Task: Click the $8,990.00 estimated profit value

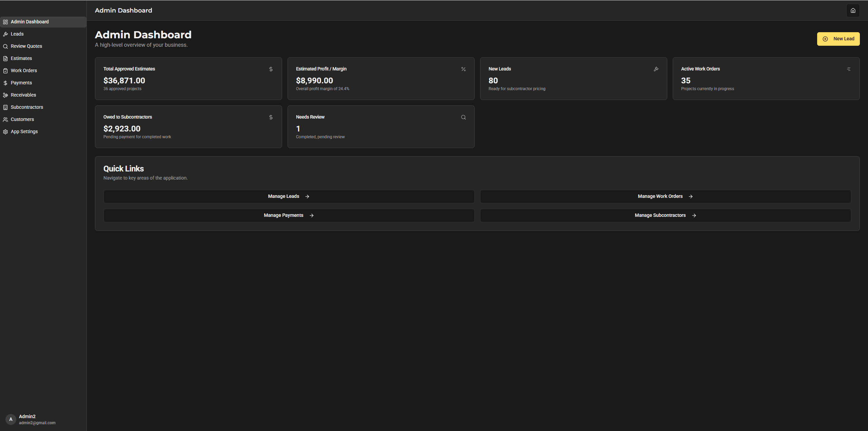Action: pos(314,81)
